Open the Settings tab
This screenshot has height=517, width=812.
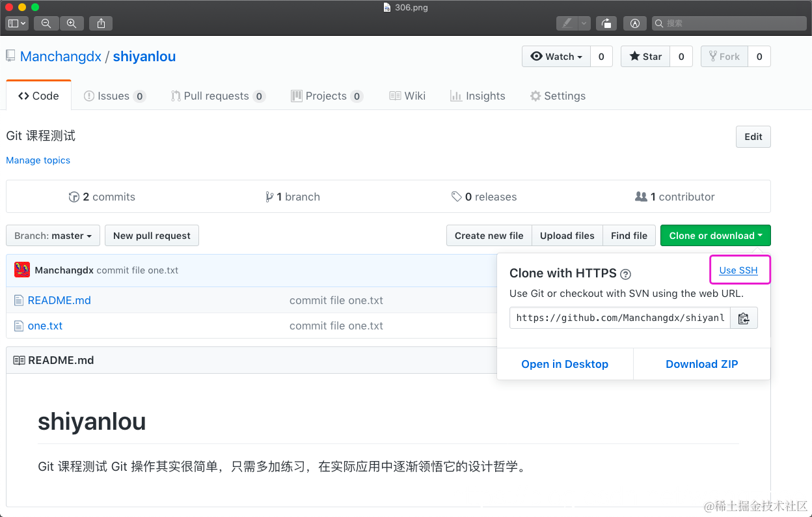558,96
